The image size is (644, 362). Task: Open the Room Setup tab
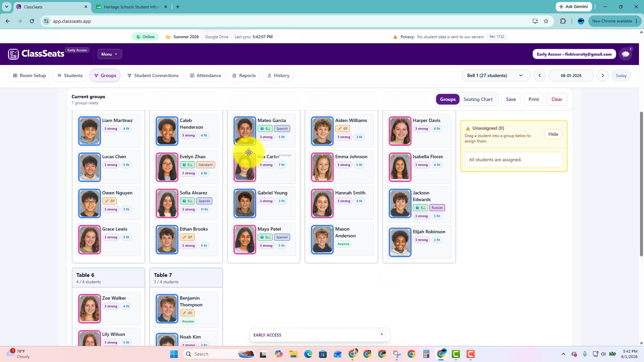(x=29, y=75)
